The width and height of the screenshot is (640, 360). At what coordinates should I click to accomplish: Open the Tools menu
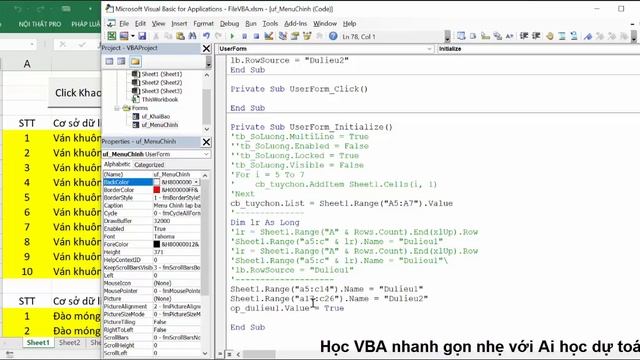(x=270, y=24)
